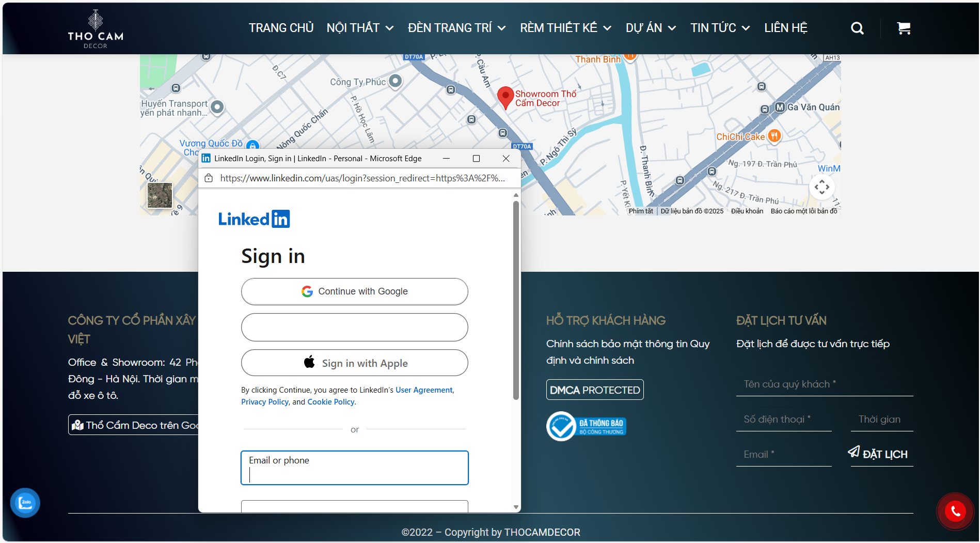
Task: Click the Tho Cam Decor logo
Action: click(x=96, y=29)
